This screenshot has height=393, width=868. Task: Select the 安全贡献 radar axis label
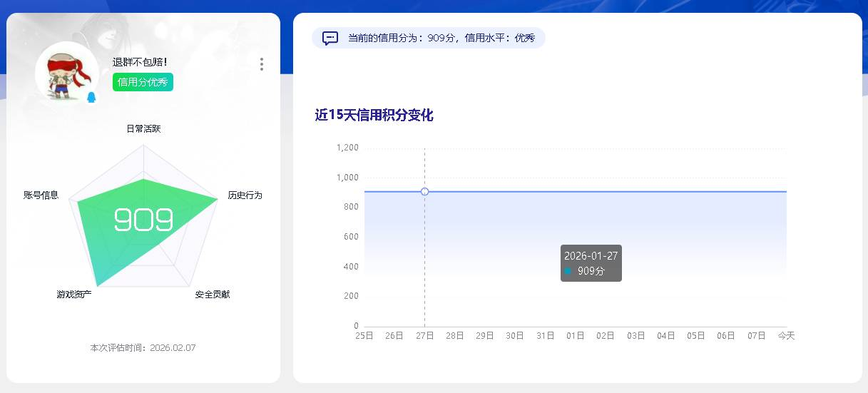(x=213, y=295)
